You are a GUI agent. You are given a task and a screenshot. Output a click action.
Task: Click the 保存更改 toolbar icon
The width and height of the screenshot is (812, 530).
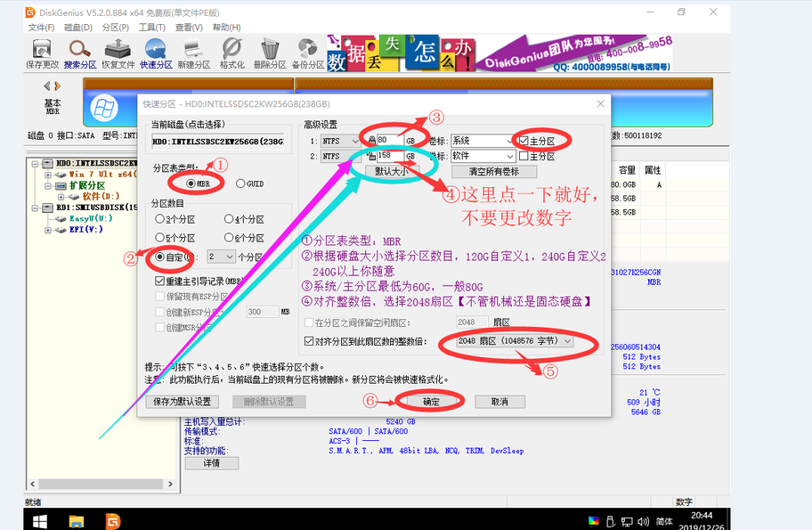click(42, 53)
